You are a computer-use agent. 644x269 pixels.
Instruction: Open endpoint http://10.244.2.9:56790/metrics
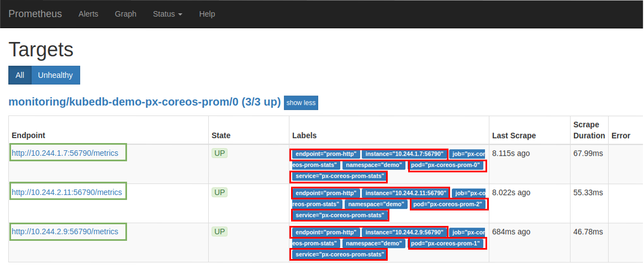(x=65, y=231)
